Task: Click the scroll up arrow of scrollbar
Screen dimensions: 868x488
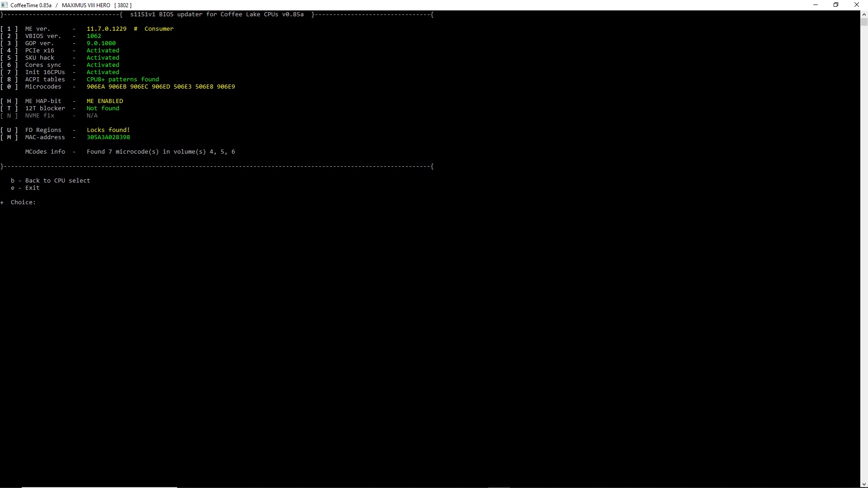Action: pos(864,14)
